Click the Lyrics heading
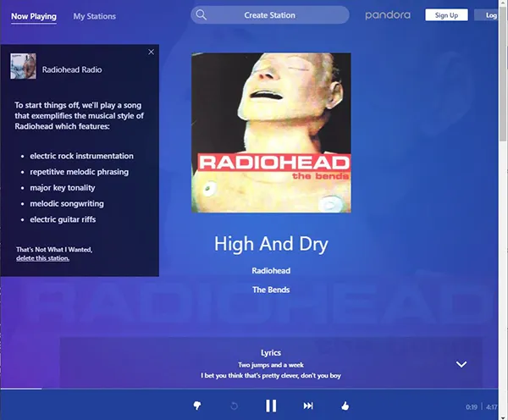The width and height of the screenshot is (508, 420). [271, 352]
